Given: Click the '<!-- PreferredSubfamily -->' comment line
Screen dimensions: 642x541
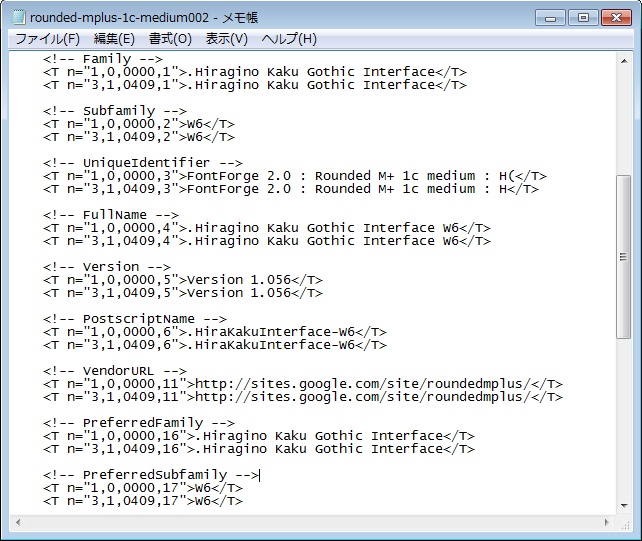Looking at the screenshot, I should pyautogui.click(x=151, y=475).
